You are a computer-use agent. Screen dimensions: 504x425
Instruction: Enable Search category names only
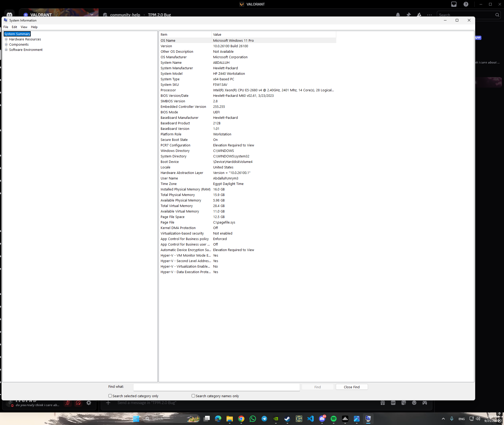click(193, 396)
